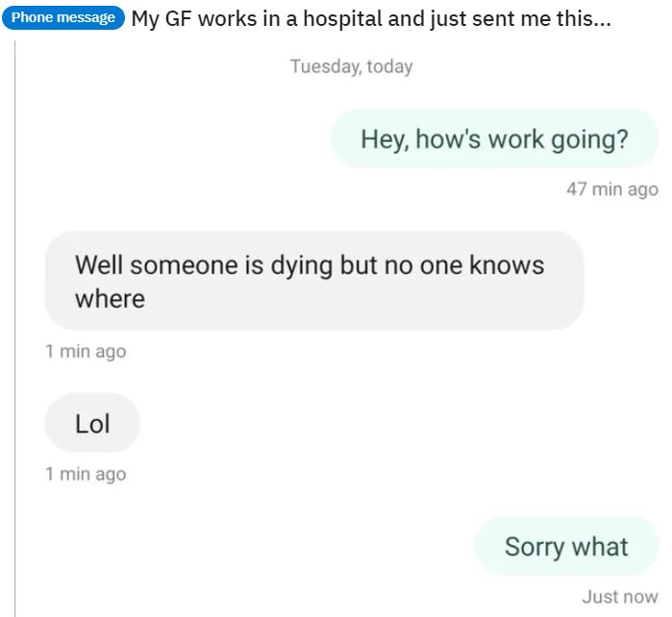Click the word 'dying' in the received message
The width and height of the screenshot is (672, 617).
[302, 265]
